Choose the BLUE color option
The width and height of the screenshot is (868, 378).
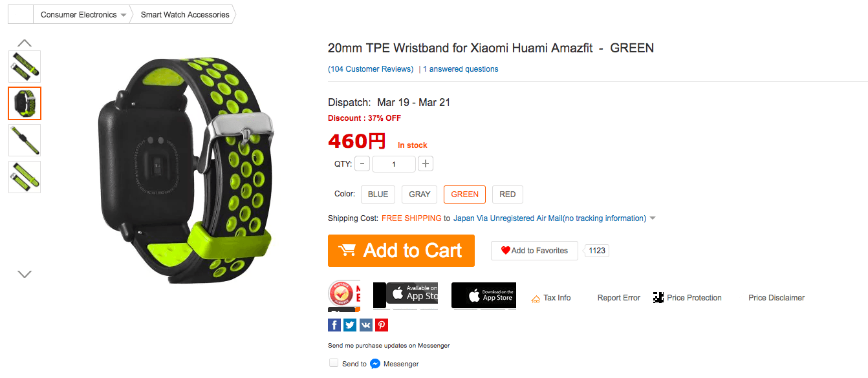coord(378,194)
